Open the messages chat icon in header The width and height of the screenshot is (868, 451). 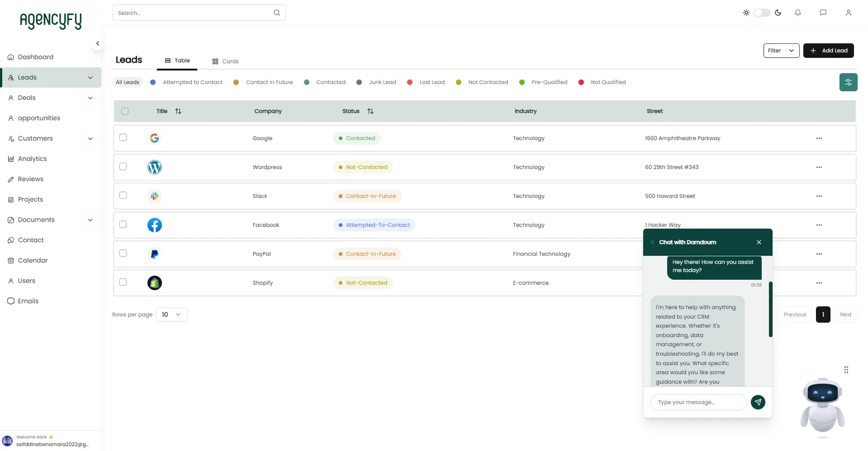coord(823,12)
